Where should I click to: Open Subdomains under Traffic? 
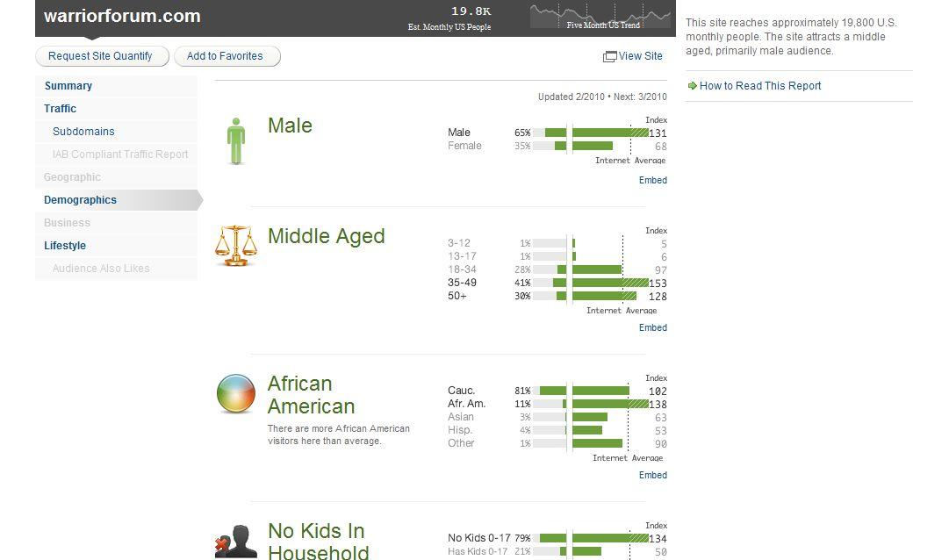coord(83,132)
